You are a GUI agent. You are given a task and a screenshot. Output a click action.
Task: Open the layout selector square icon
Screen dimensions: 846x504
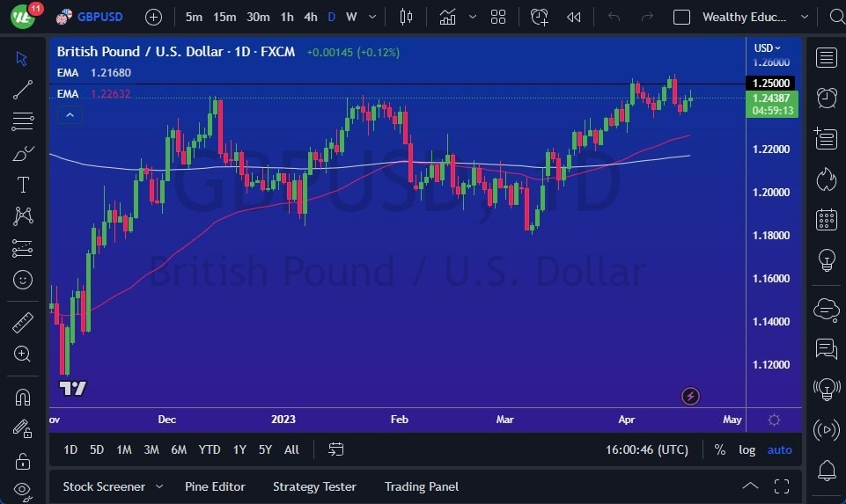coord(681,18)
